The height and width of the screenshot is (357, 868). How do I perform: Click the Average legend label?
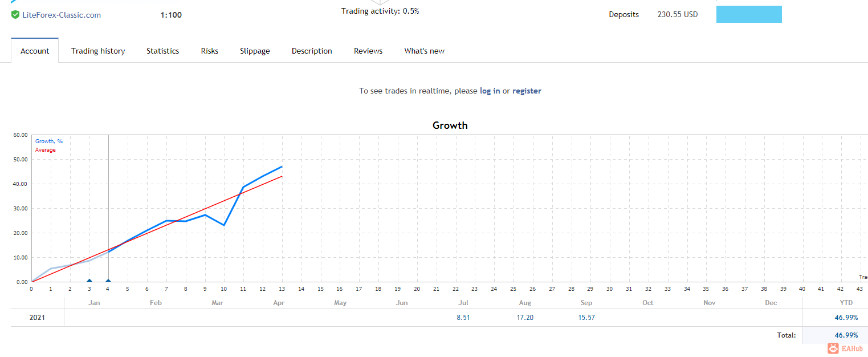click(x=46, y=150)
